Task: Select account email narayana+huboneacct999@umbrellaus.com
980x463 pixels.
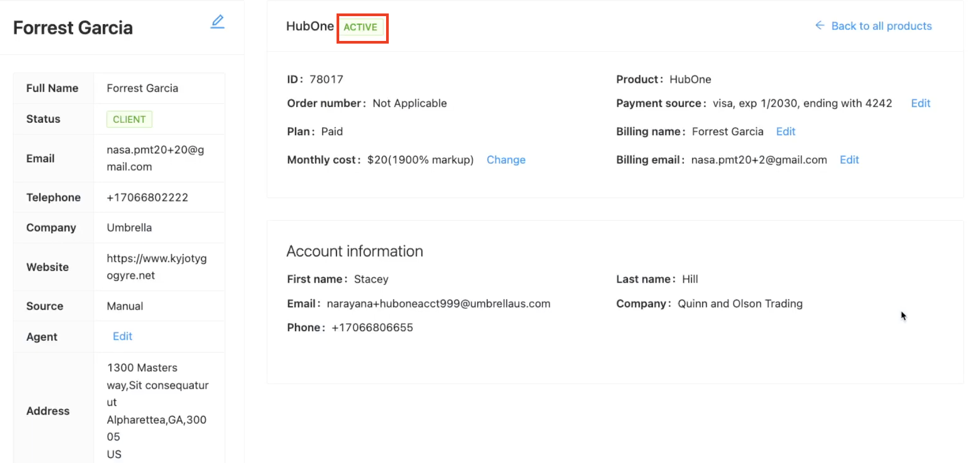Action: [x=438, y=304]
